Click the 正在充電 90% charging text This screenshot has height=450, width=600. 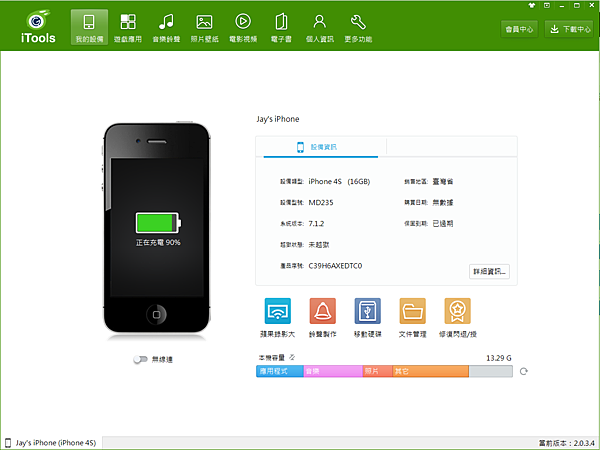tap(158, 243)
